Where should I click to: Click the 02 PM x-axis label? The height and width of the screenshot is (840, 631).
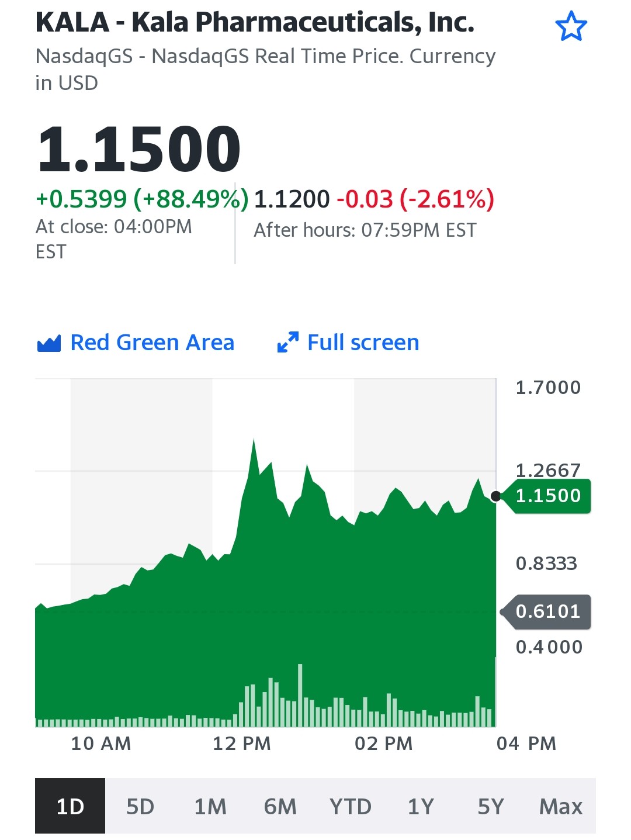[x=384, y=744]
